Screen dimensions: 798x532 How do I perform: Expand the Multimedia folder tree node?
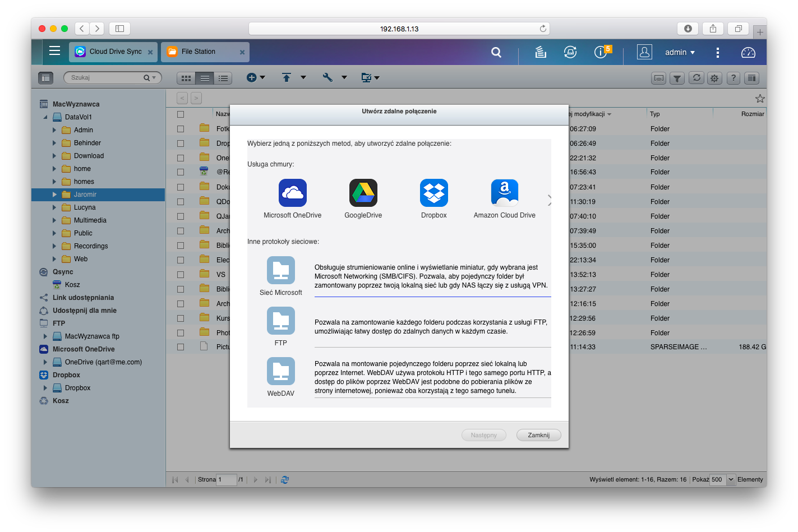54,220
